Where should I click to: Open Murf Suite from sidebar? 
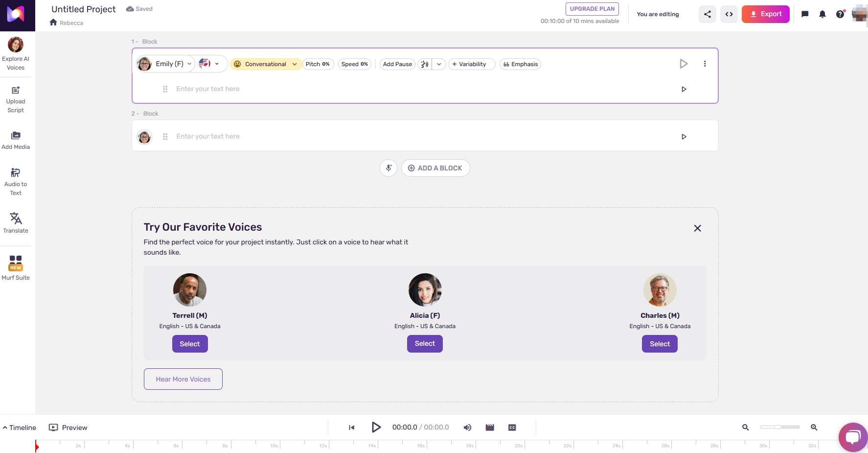[x=16, y=267]
